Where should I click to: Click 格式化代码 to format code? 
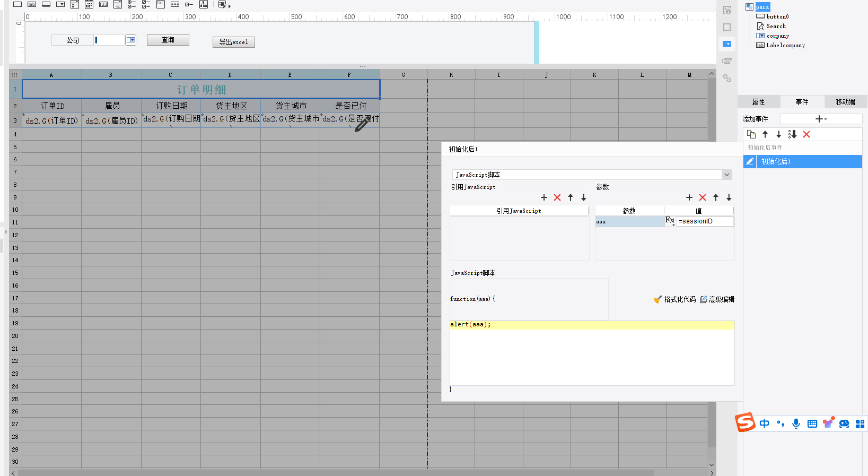pos(674,299)
